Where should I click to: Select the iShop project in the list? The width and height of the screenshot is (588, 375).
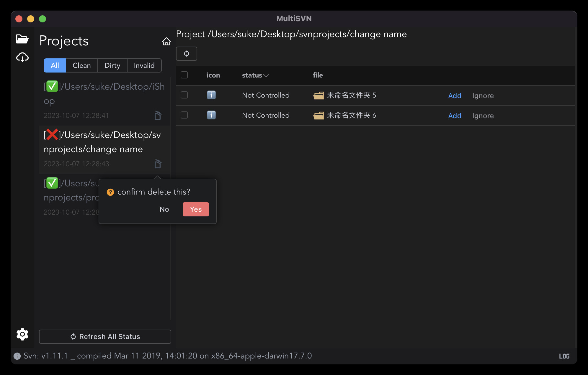(104, 101)
